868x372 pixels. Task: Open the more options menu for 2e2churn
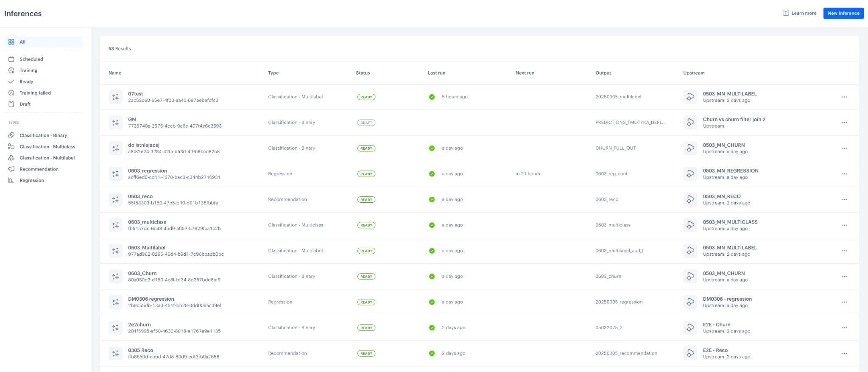click(x=844, y=328)
